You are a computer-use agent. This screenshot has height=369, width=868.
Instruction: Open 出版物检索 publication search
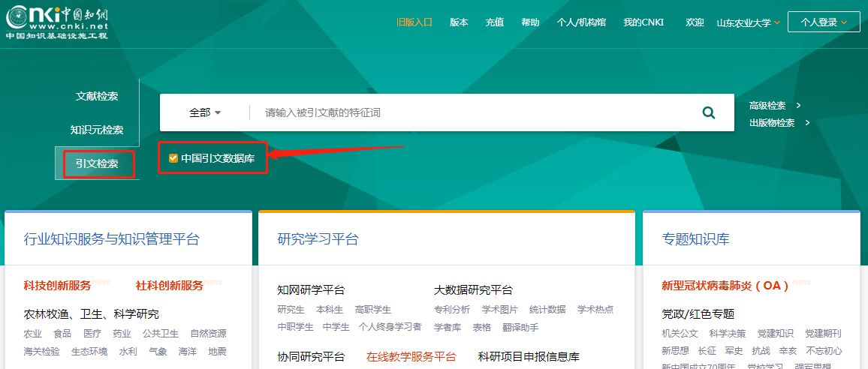[772, 123]
